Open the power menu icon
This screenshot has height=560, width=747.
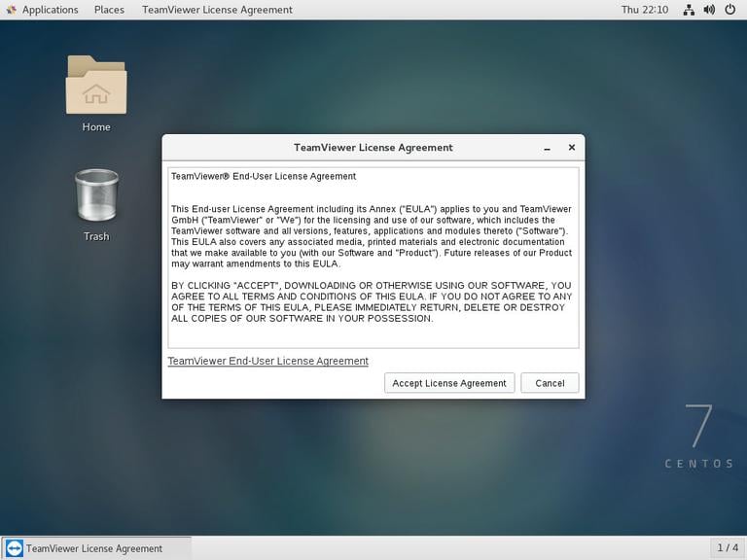(729, 10)
